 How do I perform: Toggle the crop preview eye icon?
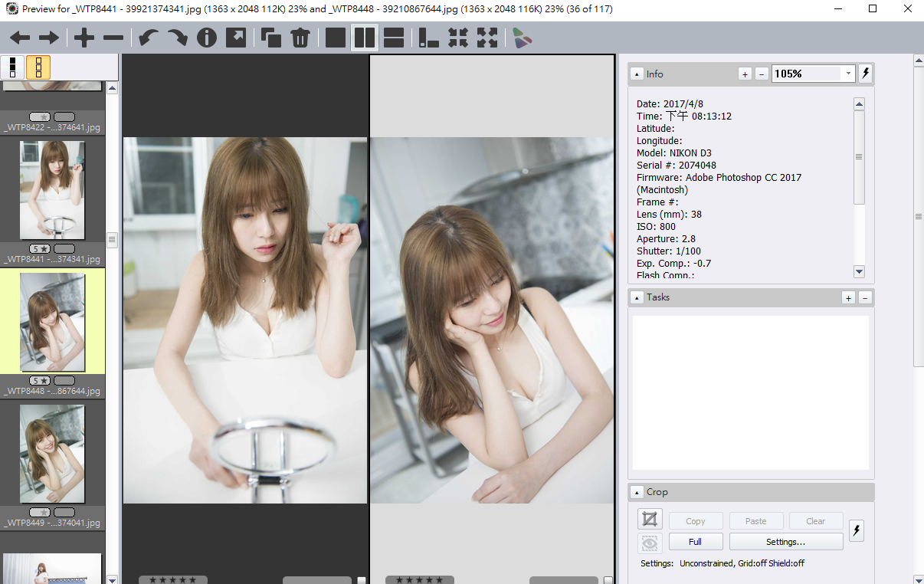[x=650, y=543]
